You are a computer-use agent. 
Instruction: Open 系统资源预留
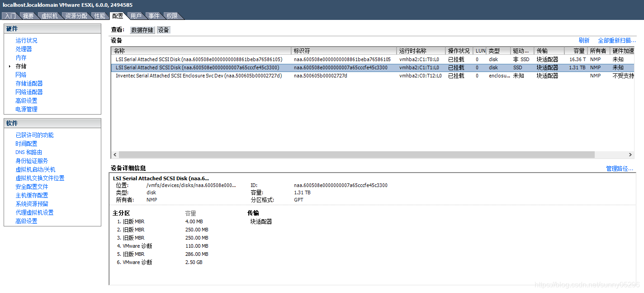pyautogui.click(x=32, y=204)
